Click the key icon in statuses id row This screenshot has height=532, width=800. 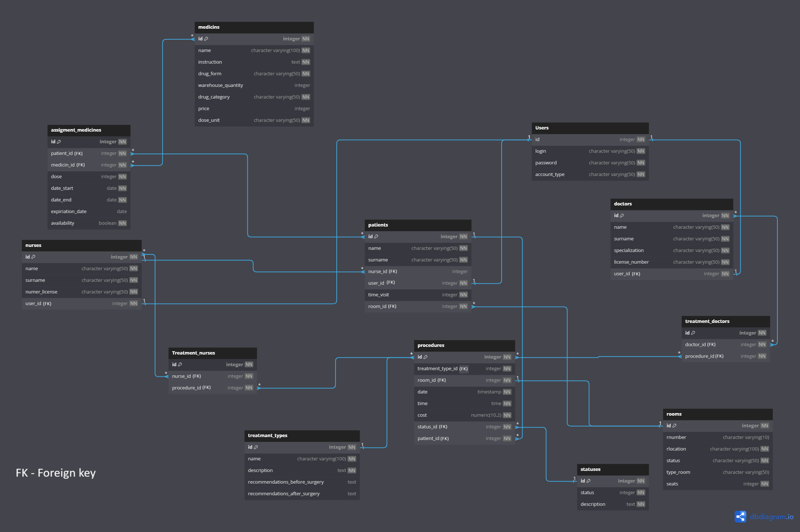coord(589,481)
